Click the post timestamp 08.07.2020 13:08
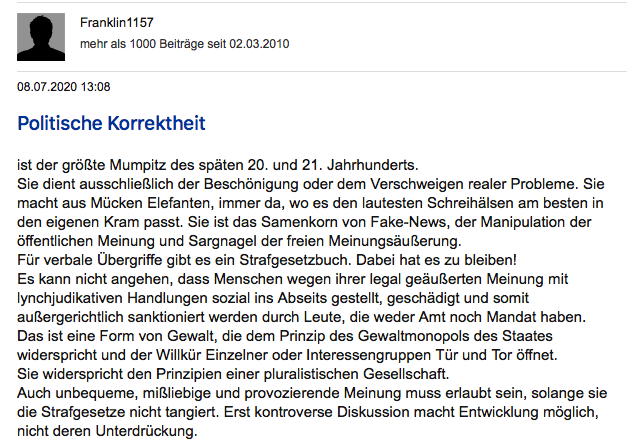Screen dimensions: 627x444 64,88
